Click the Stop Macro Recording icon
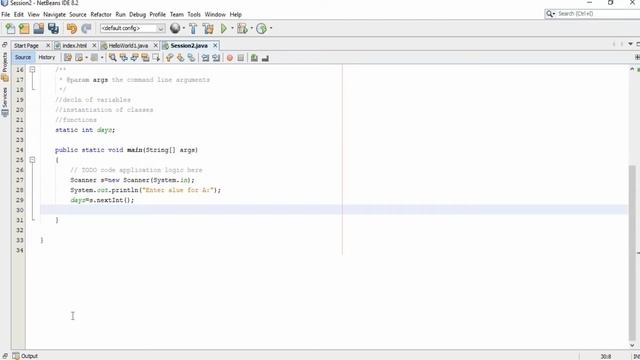640x360 pixels. [241, 58]
